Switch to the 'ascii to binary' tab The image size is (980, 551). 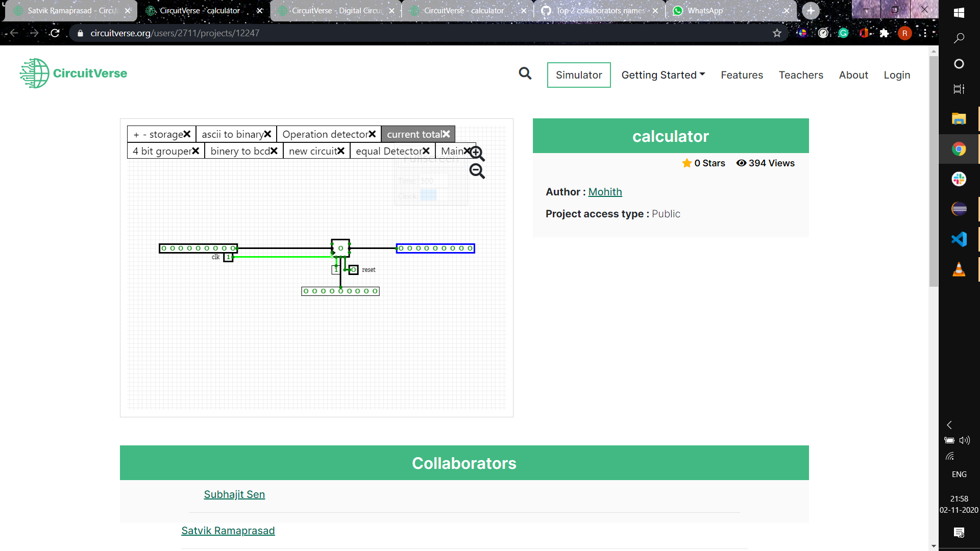[x=232, y=134]
